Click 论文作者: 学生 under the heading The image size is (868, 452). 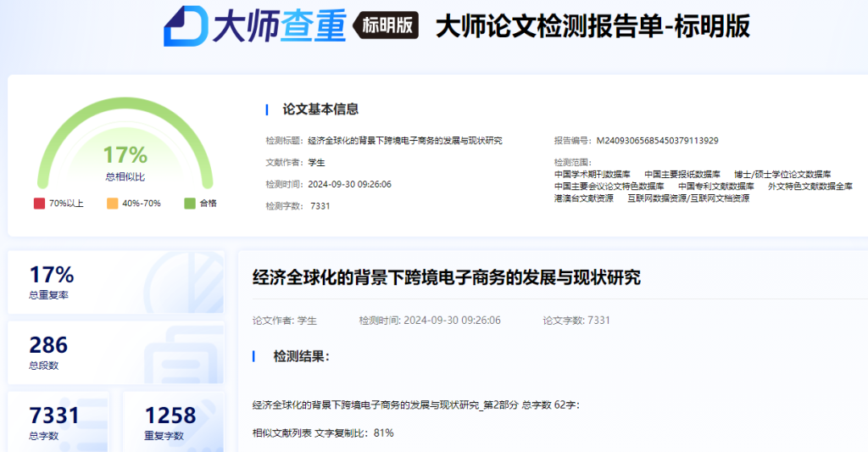[x=285, y=321]
